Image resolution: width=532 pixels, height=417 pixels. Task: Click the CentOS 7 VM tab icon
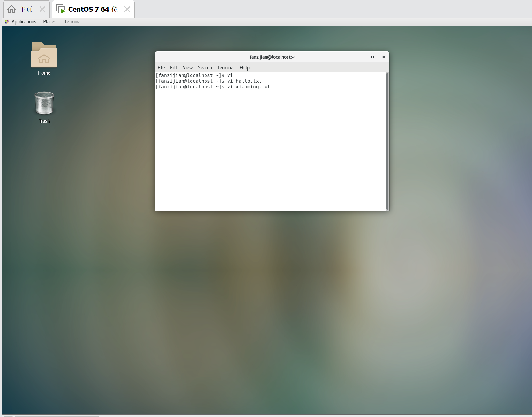tap(61, 9)
